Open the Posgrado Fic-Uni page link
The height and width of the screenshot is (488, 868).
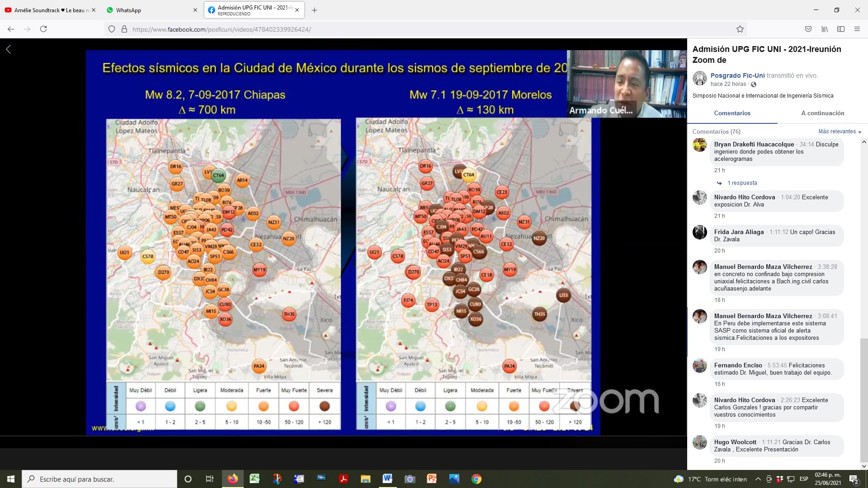(737, 75)
